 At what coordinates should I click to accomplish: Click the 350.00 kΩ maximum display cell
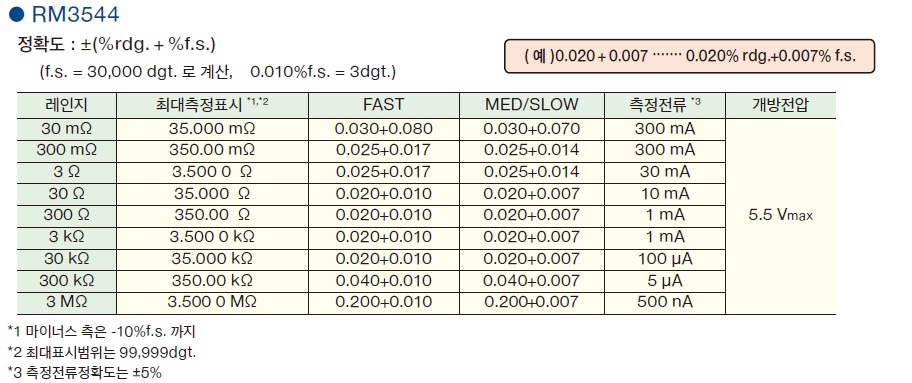pyautogui.click(x=213, y=281)
